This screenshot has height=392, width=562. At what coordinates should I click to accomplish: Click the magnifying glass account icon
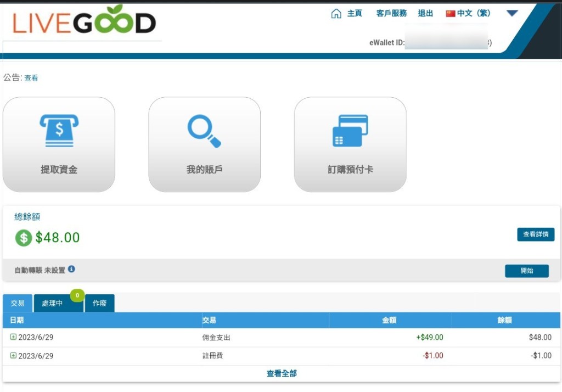coord(204,131)
